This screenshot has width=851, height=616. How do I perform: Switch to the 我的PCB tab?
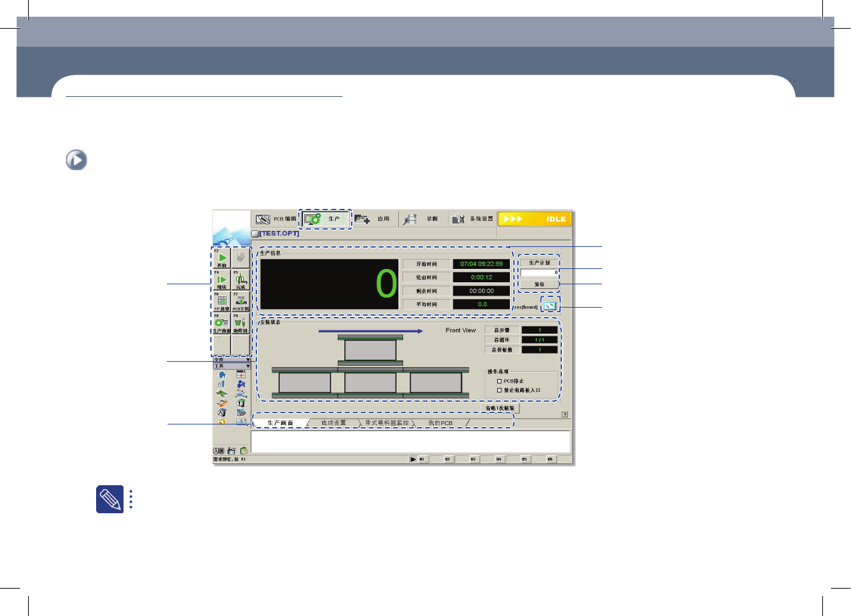click(441, 423)
